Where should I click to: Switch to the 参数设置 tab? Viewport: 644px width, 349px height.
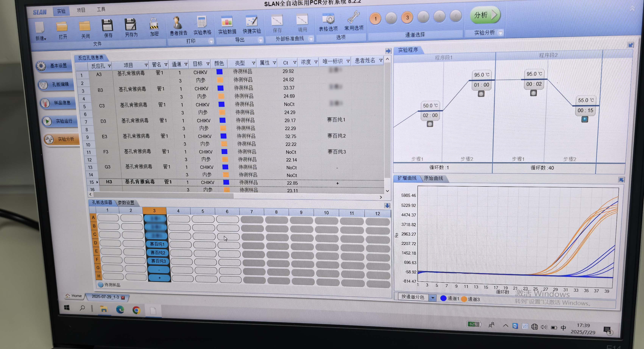[126, 202]
